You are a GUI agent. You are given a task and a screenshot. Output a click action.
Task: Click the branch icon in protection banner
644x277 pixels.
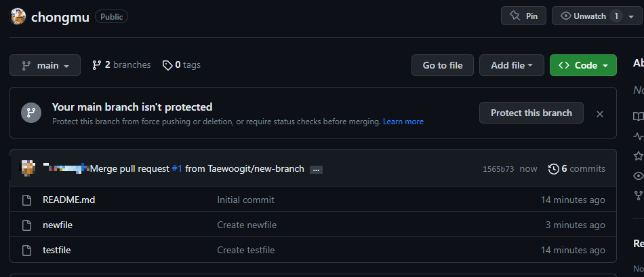[x=31, y=113]
